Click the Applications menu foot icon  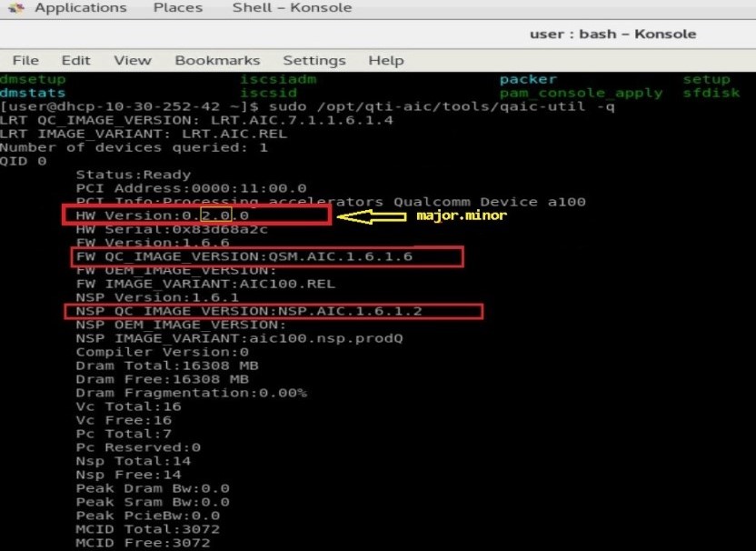point(16,8)
